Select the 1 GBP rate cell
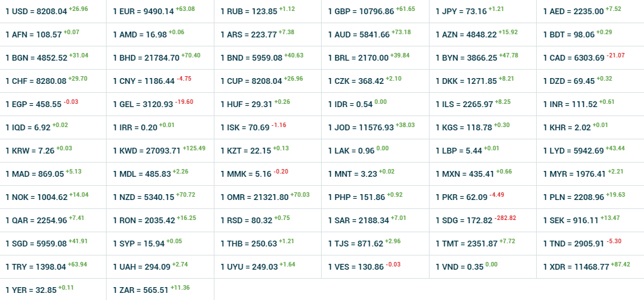The height and width of the screenshot is (300, 644). click(371, 12)
